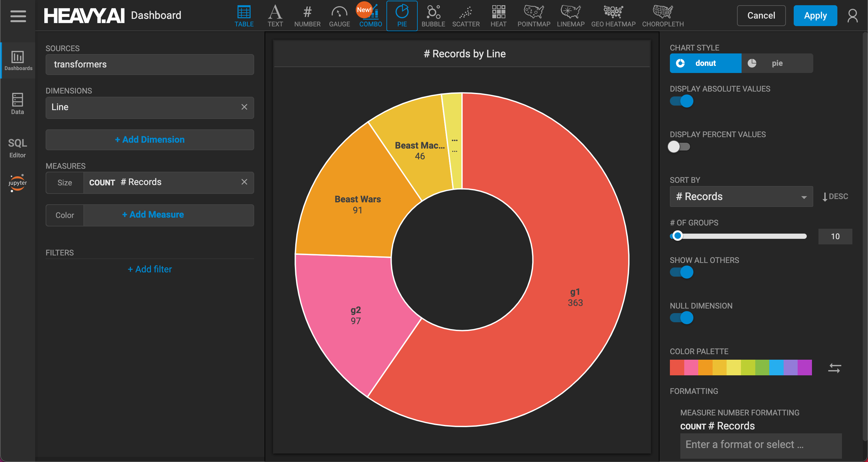Toggle DESC sort order
The image size is (868, 462).
coord(835,196)
